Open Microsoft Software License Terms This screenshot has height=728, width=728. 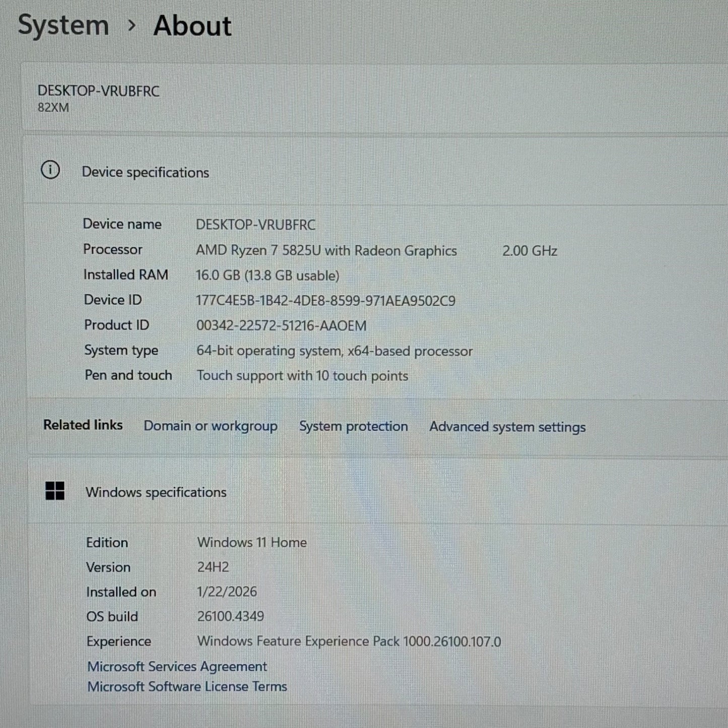tap(187, 687)
